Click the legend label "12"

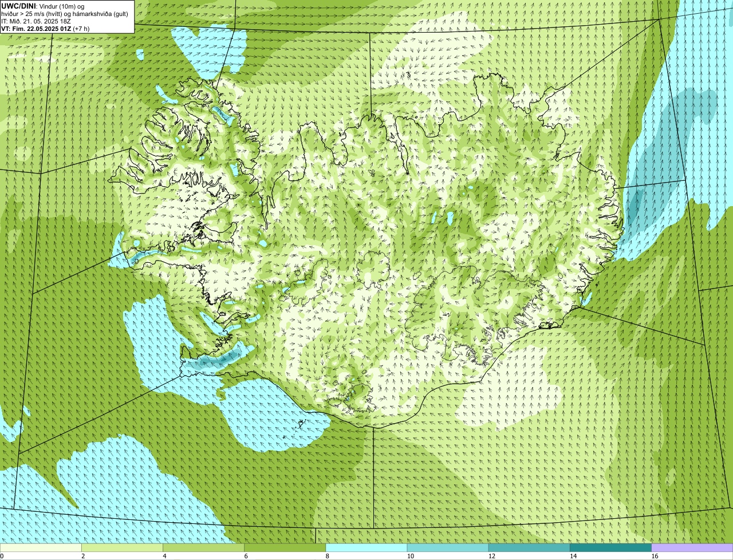point(491,556)
